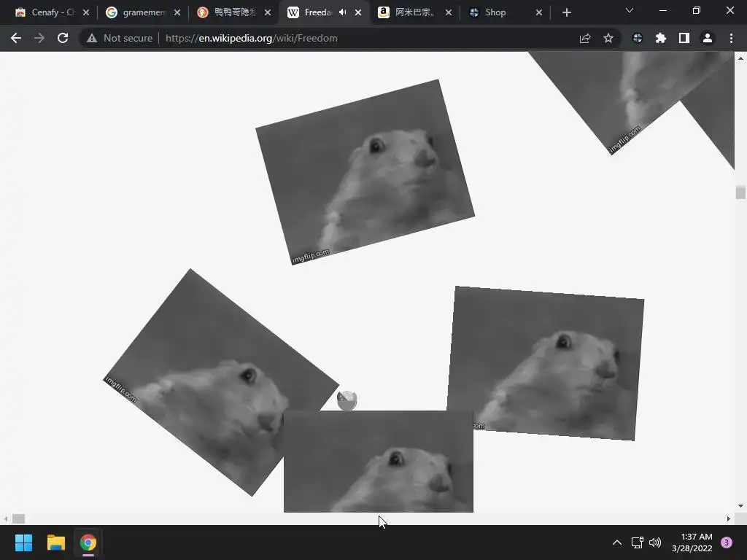
Task: Open the volume tray icon
Action: pyautogui.click(x=656, y=542)
